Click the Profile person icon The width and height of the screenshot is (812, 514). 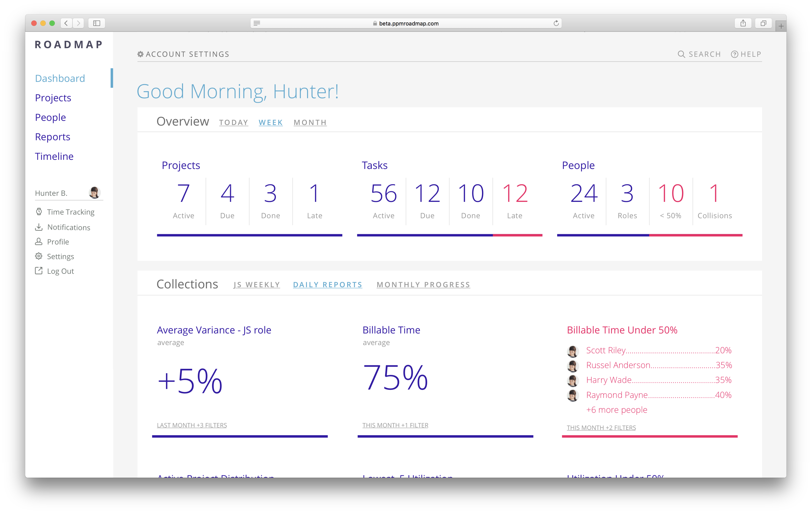(39, 242)
